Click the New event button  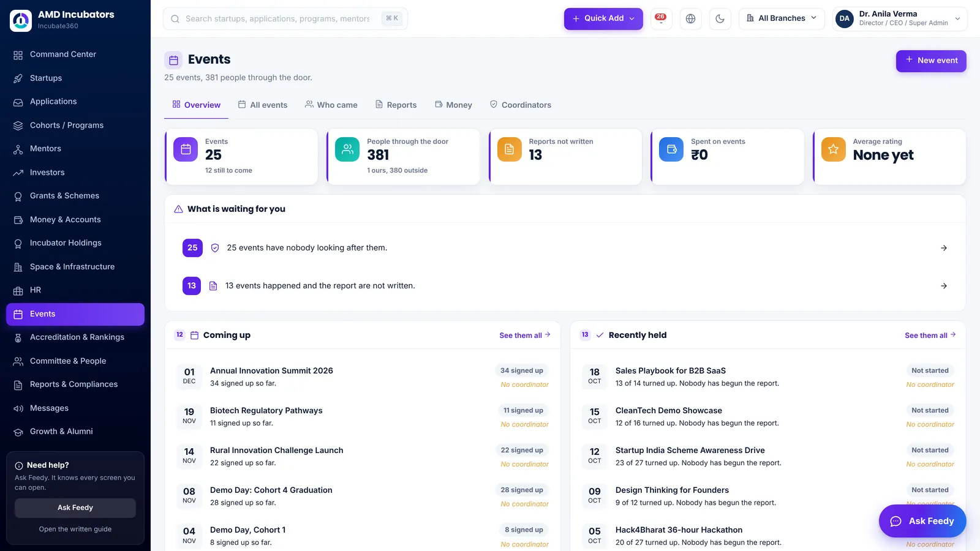(x=931, y=61)
